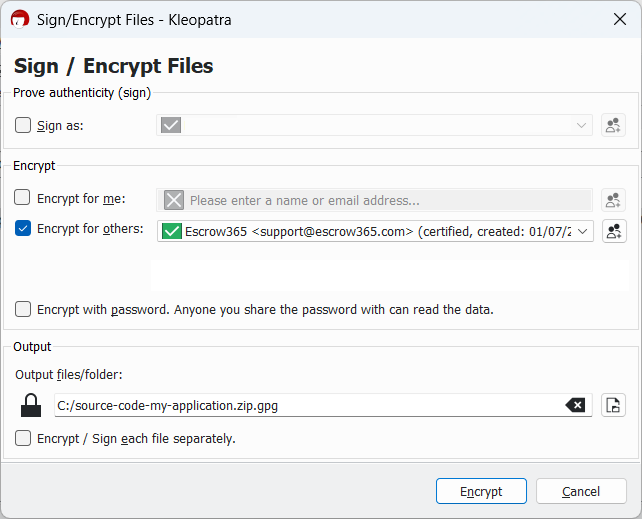Image resolution: width=642 pixels, height=519 pixels.
Task: Enable the Sign as checkbox
Action: [23, 125]
